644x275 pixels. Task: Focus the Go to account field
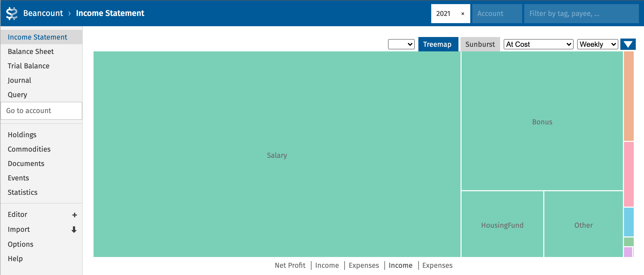point(41,111)
